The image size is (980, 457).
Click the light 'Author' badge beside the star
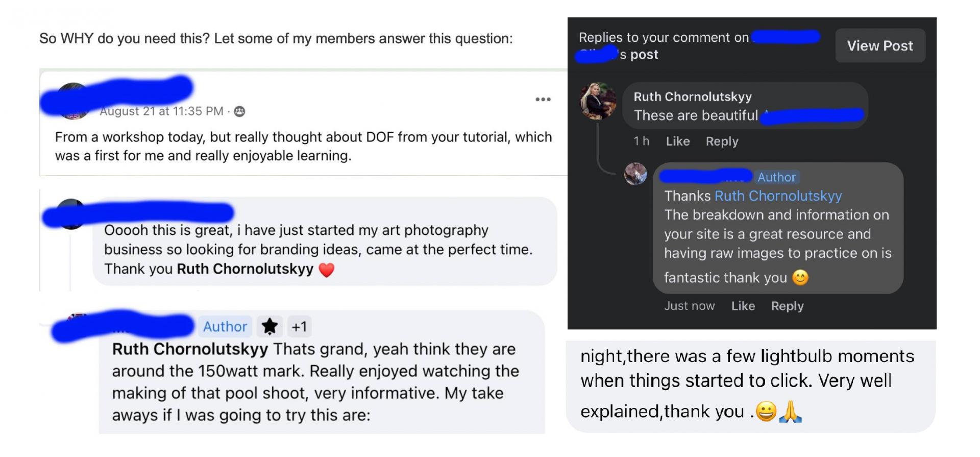point(225,326)
